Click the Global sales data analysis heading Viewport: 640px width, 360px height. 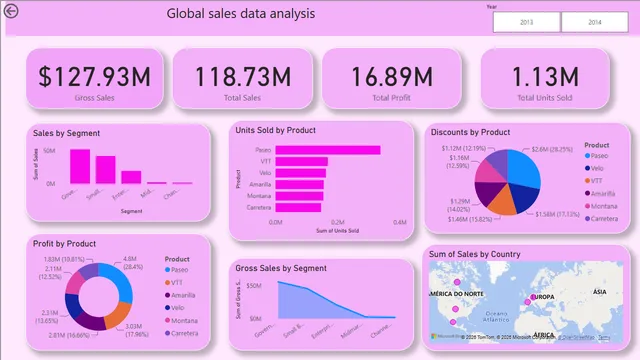click(x=241, y=13)
